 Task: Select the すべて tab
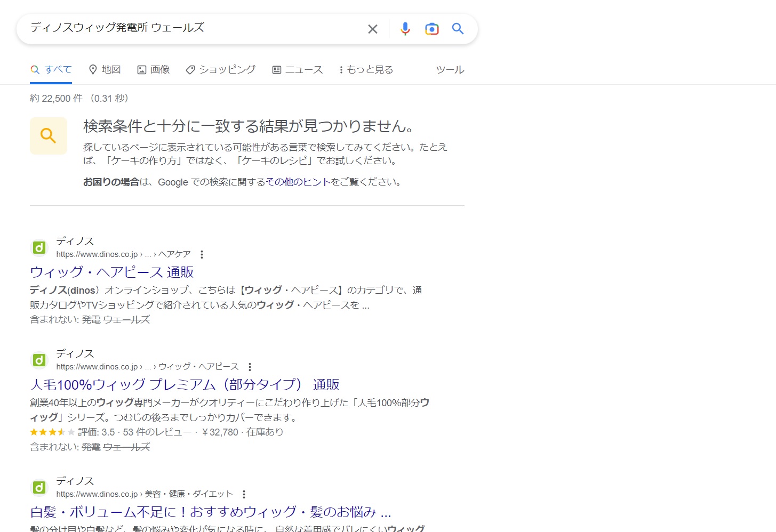(51, 70)
